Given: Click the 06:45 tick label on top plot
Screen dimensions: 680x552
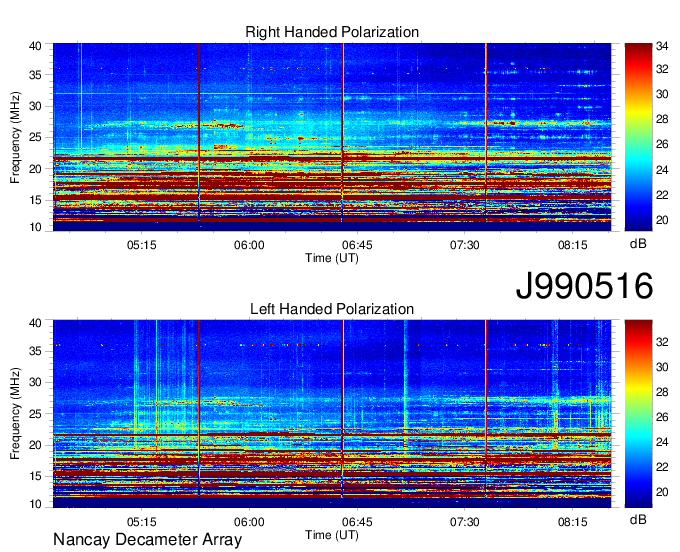Looking at the screenshot, I should click(357, 245).
